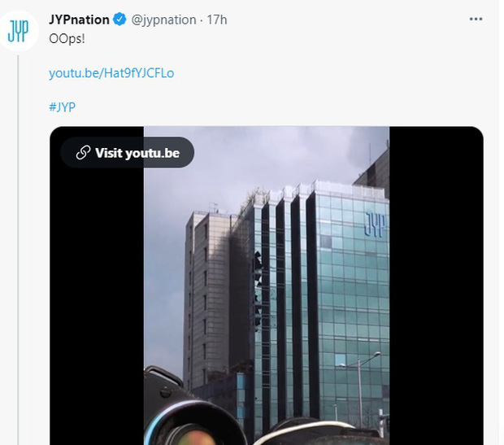
Task: Click the chain link icon on media card
Action: [83, 152]
